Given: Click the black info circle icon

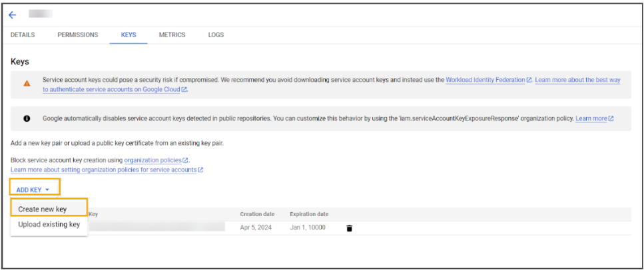Looking at the screenshot, I should 27,118.
